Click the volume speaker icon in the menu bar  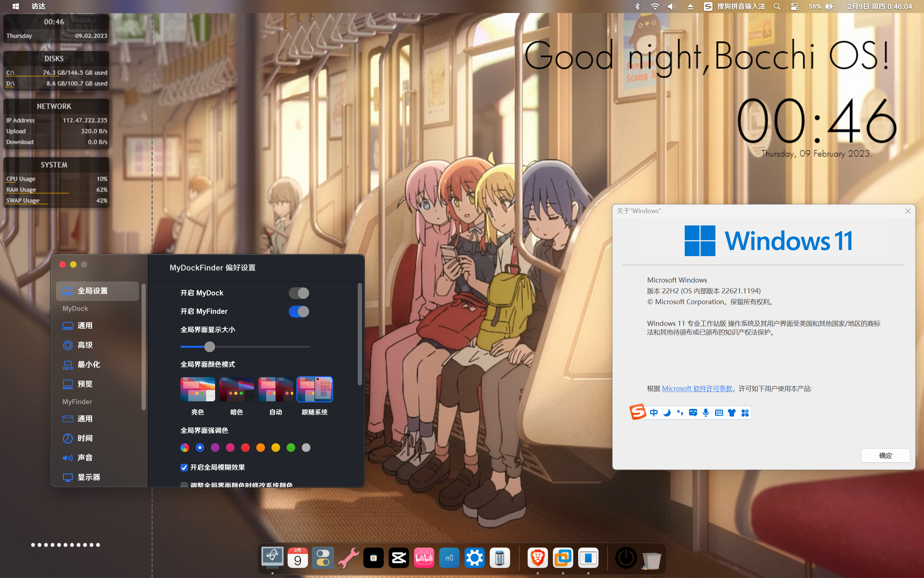pyautogui.click(x=672, y=7)
